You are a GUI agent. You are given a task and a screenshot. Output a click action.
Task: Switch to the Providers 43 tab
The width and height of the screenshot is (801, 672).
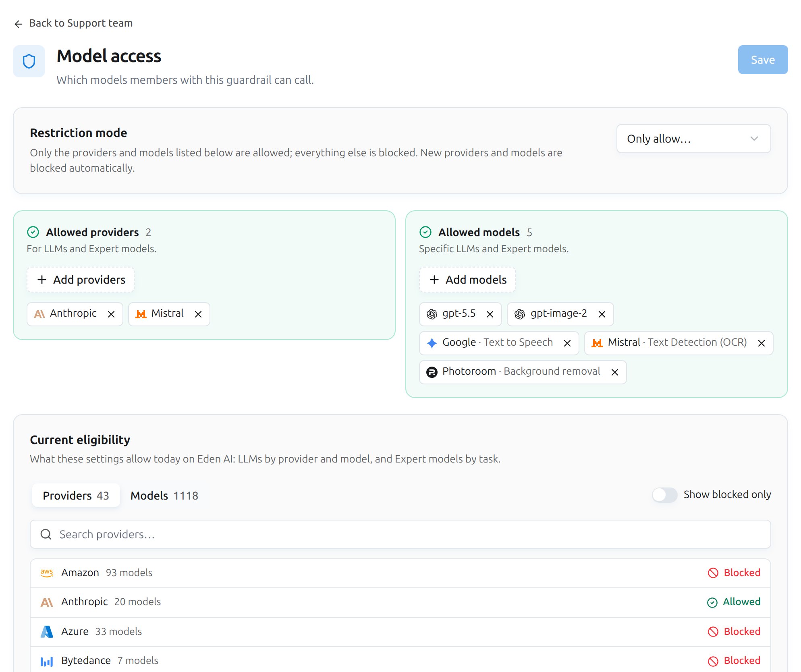[76, 496]
